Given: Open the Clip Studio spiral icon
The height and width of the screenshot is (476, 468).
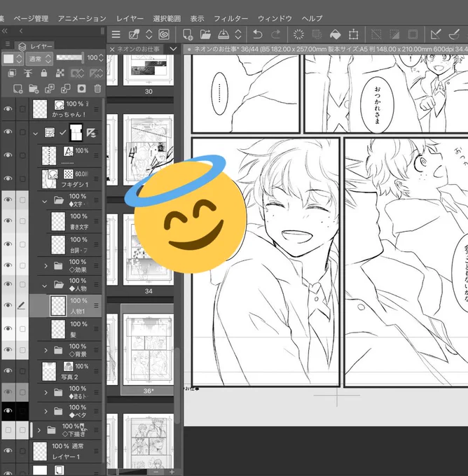Looking at the screenshot, I should point(164,34).
